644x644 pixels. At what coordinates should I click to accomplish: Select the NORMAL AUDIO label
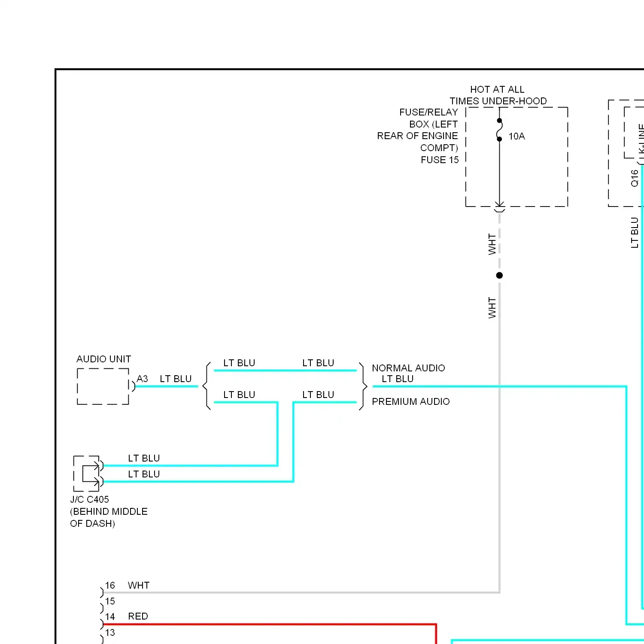[x=408, y=368]
